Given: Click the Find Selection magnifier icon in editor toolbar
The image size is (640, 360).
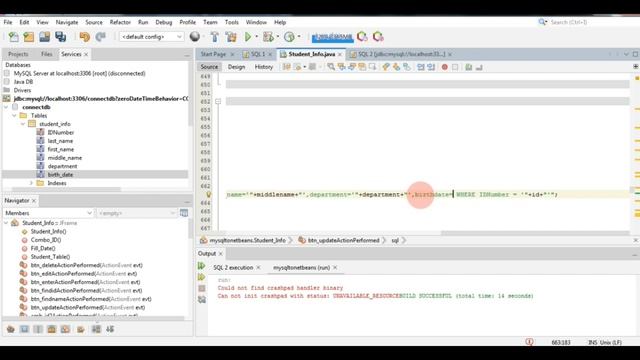Looking at the screenshot, I should click(x=331, y=67).
